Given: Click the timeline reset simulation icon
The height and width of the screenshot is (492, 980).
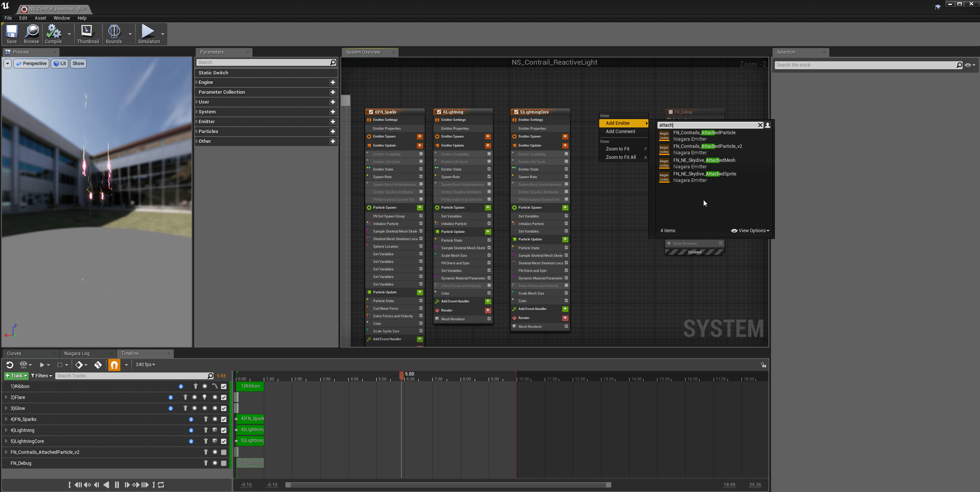Looking at the screenshot, I should coord(10,365).
